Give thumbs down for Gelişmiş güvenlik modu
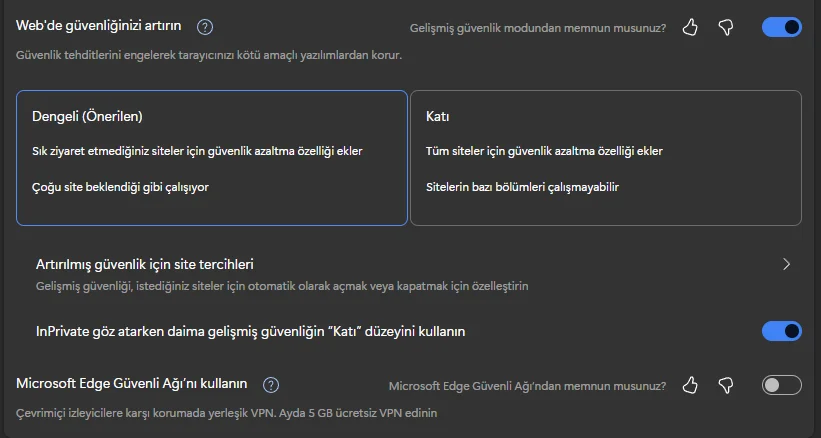Viewport: 821px width, 438px height. (726, 27)
